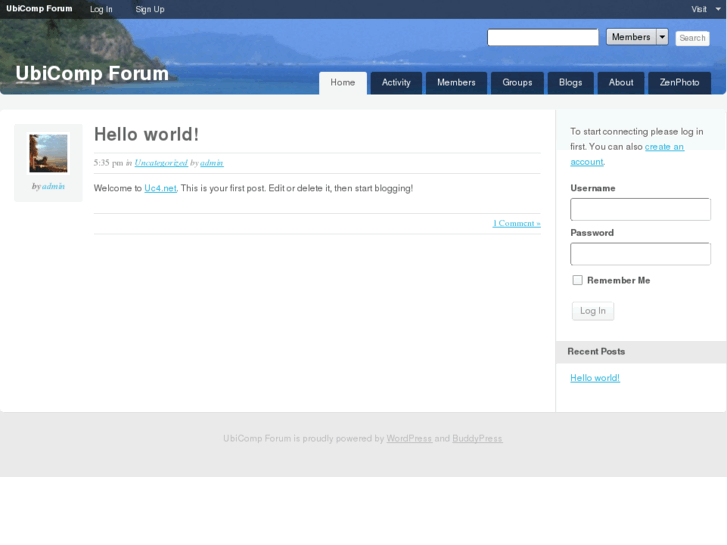Click the 5:35 pm post timestamp
This screenshot has height=545, width=727.
click(108, 163)
